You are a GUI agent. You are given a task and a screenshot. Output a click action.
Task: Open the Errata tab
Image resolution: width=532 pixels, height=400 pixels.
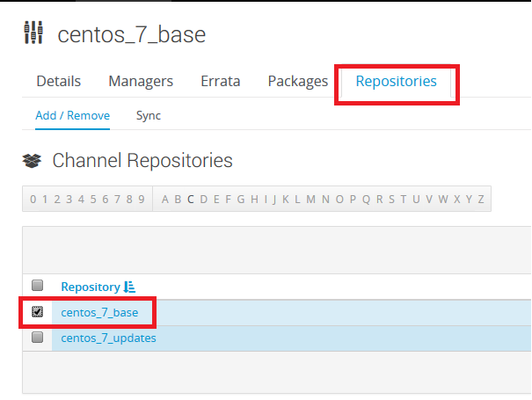coord(221,81)
